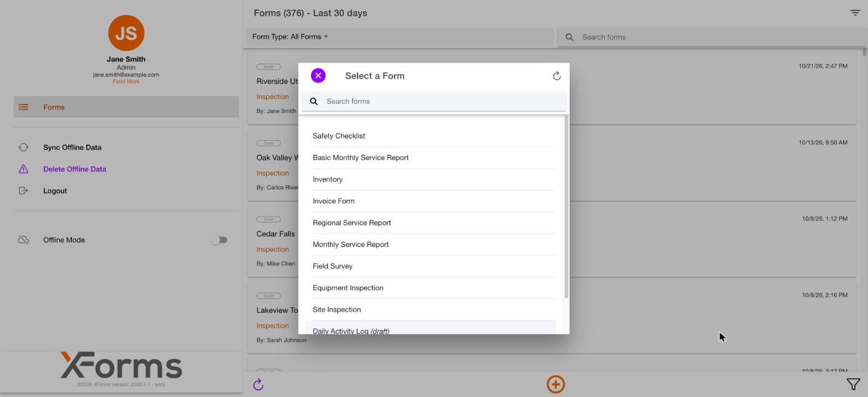Click the dialog search magnifier icon

(314, 101)
